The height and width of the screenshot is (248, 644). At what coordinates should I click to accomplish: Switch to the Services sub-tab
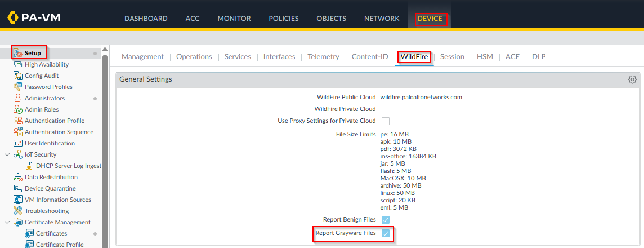pyautogui.click(x=238, y=57)
